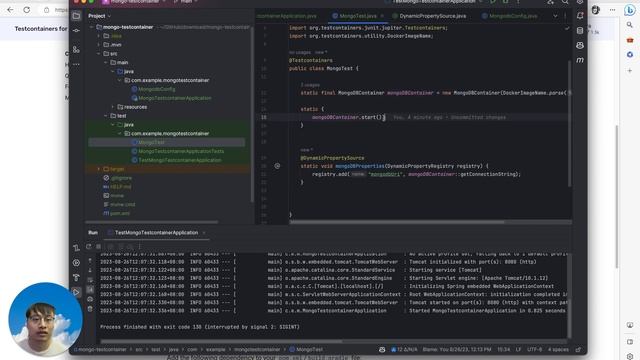This screenshot has height=360, width=640.
Task: Expand the target folder
Action: pos(98,169)
